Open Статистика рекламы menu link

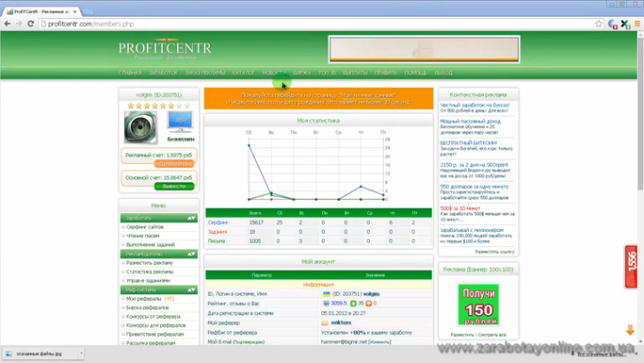click(x=149, y=272)
